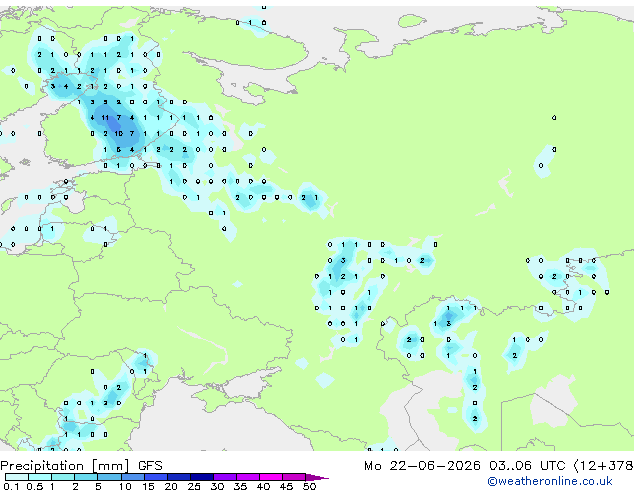Click the 25–30 mm legend color swatch
The width and height of the screenshot is (634, 490).
pos(202,477)
